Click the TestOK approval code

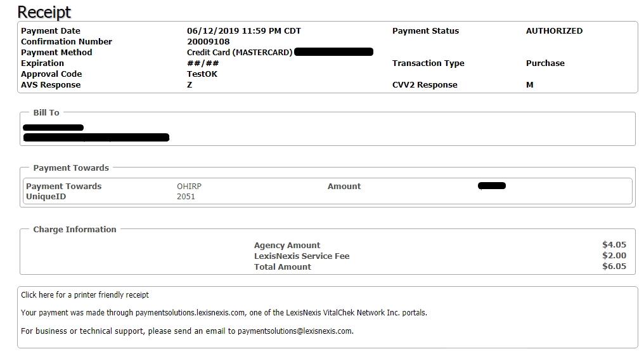click(x=202, y=74)
